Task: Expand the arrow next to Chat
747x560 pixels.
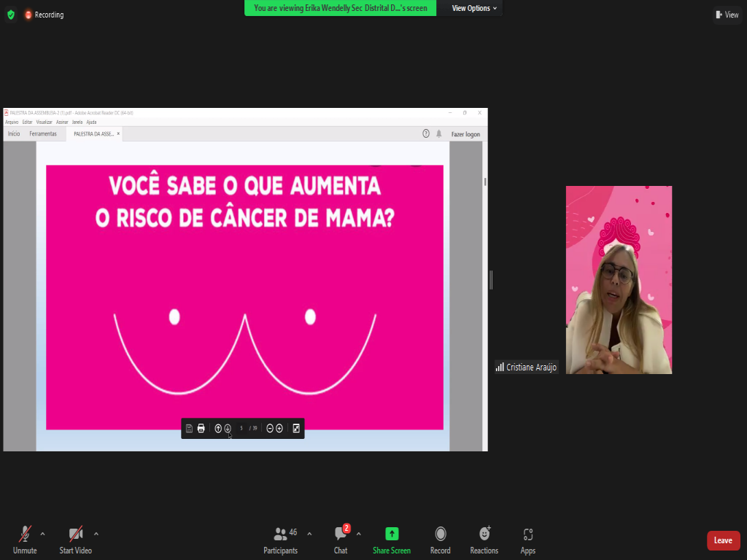Action: point(358,534)
